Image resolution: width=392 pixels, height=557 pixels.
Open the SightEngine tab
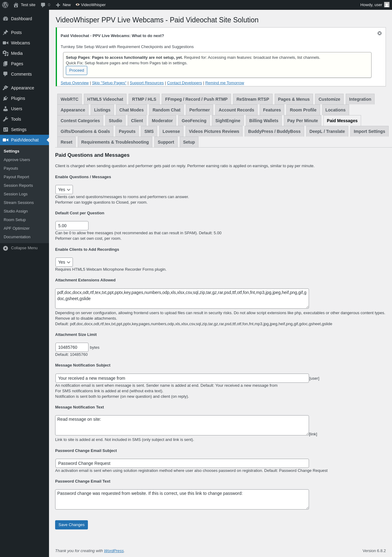[x=228, y=121]
